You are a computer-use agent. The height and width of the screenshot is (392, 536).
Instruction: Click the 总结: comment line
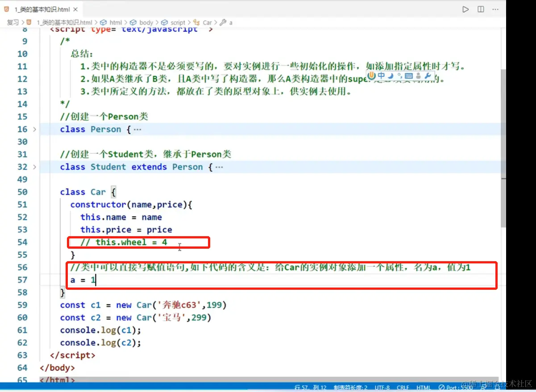(x=82, y=54)
